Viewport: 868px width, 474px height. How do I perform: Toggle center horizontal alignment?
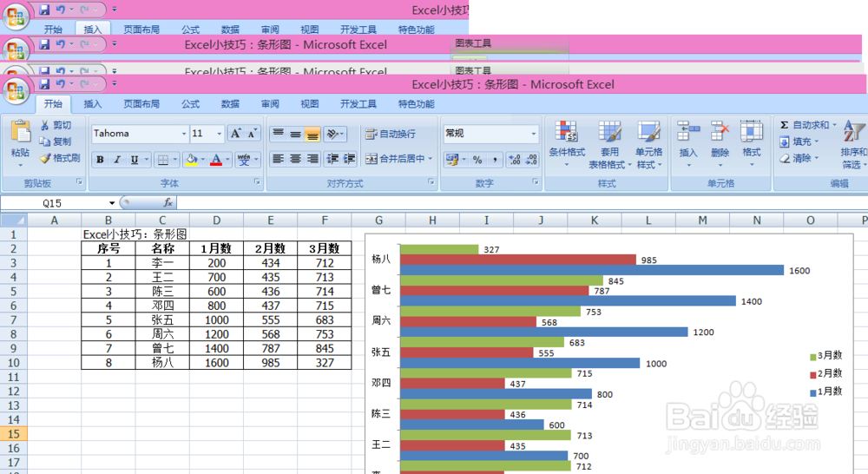coord(296,159)
